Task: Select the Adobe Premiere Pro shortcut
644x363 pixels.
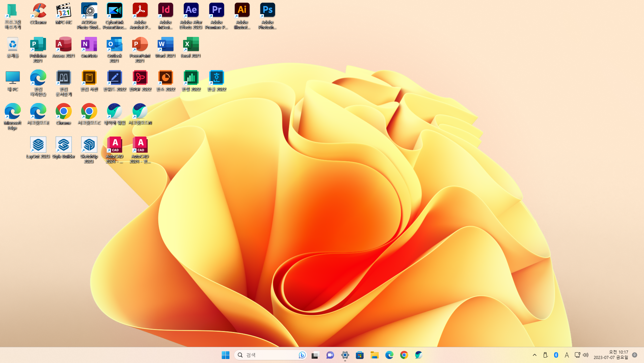Action: coord(216,11)
